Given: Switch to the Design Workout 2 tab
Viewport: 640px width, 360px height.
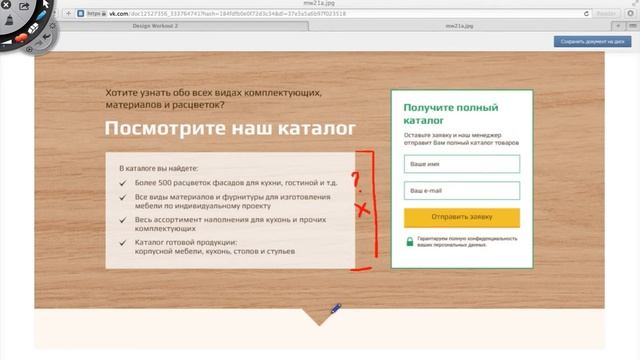Looking at the screenshot, I should (155, 26).
